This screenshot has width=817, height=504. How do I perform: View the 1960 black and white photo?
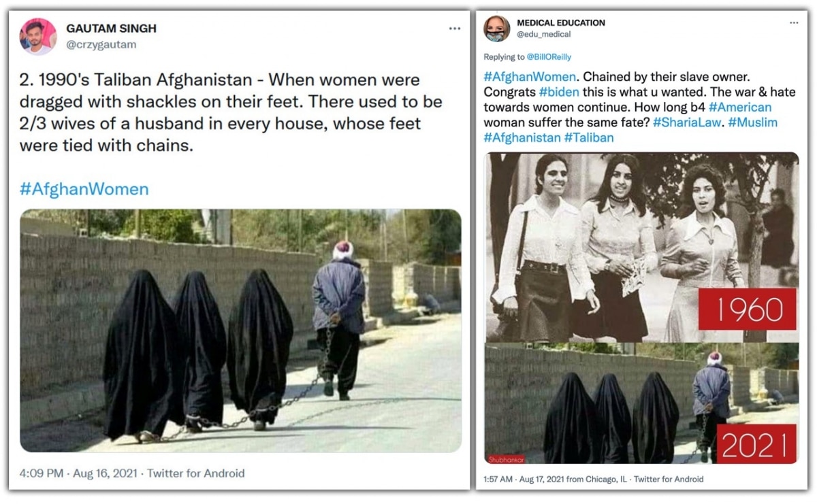click(x=641, y=247)
